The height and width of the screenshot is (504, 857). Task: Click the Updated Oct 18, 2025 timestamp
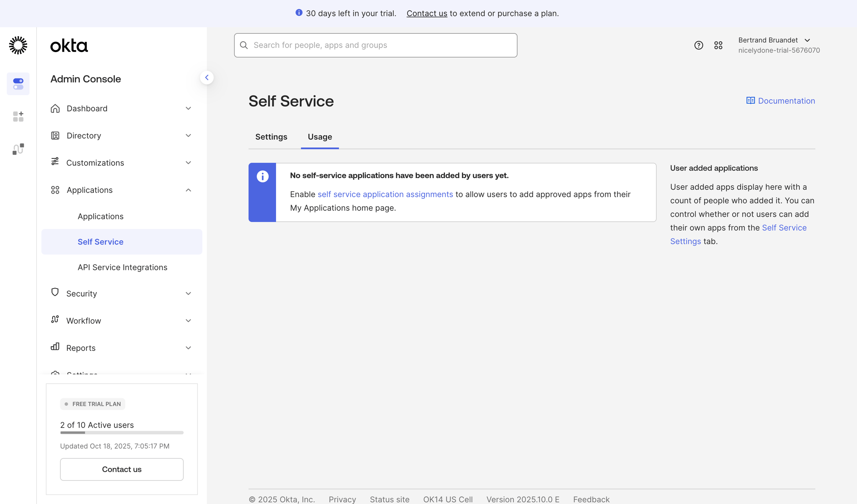pos(115,446)
